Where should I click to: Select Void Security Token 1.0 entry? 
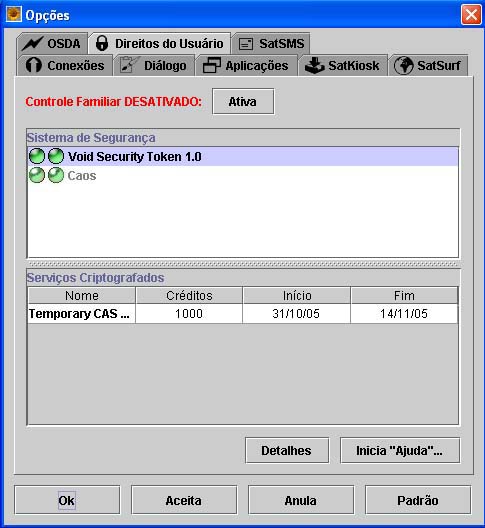tap(242, 157)
